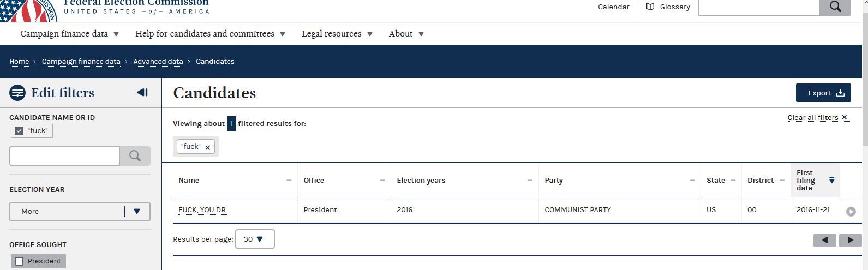Click the site search magnifier icon
868x270 pixels.
click(x=835, y=7)
